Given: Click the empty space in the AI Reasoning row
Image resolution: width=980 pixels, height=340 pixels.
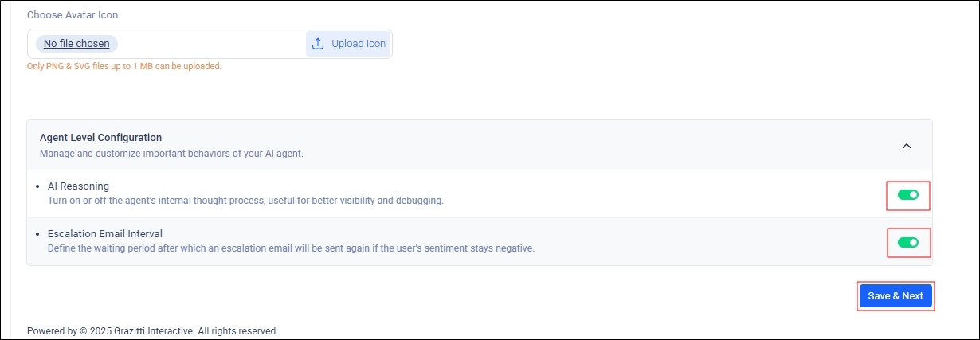Looking at the screenshot, I should [637, 194].
